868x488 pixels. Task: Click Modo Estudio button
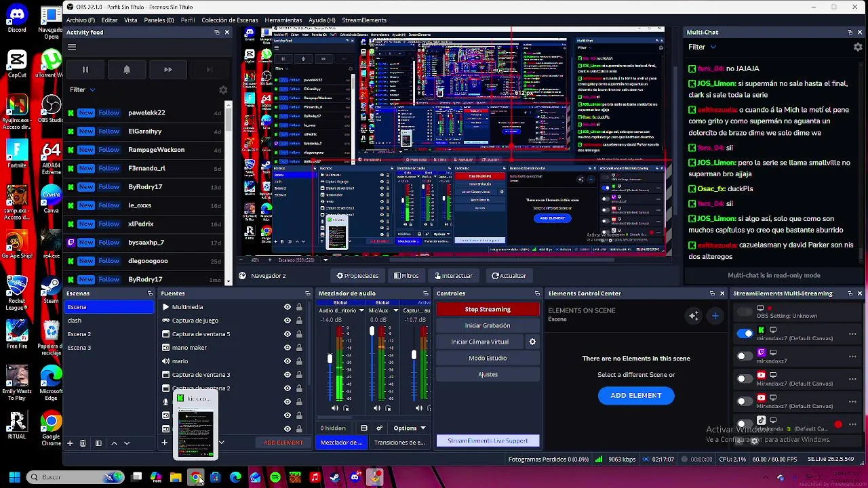(x=488, y=358)
